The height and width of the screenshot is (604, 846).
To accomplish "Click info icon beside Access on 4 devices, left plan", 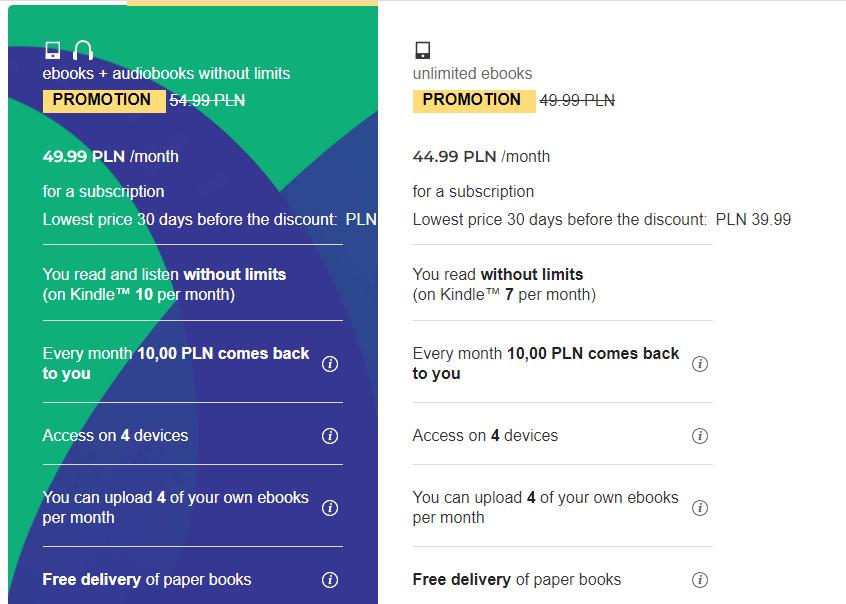I will pos(330,436).
